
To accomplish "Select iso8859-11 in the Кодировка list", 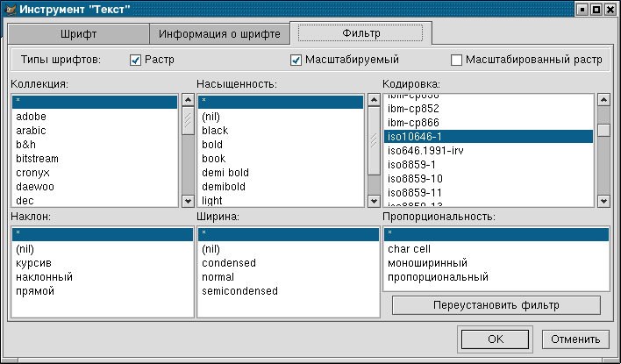I will [489, 193].
